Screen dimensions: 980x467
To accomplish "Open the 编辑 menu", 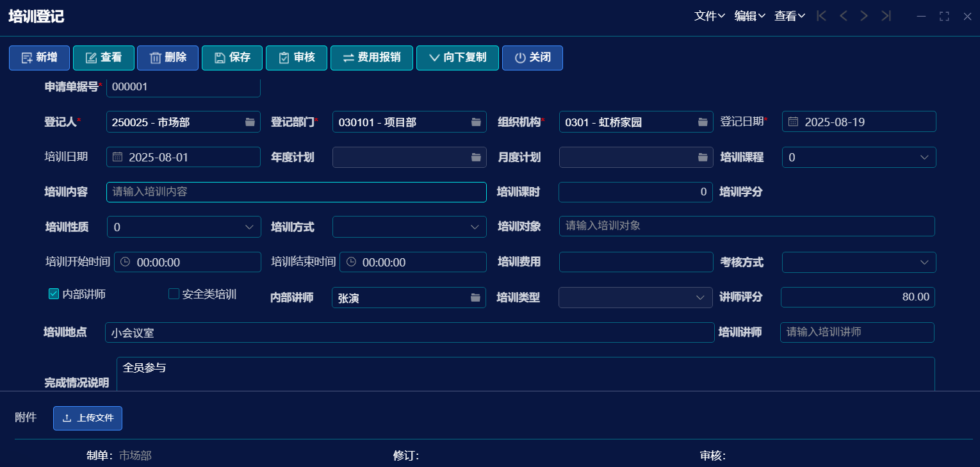I will point(749,16).
